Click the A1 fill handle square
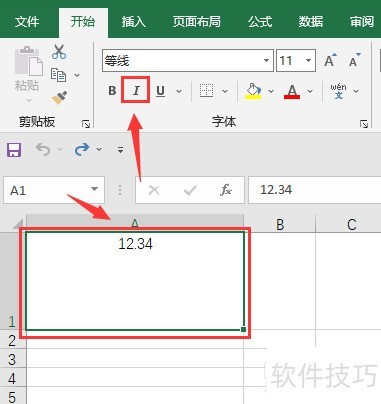 click(x=243, y=329)
